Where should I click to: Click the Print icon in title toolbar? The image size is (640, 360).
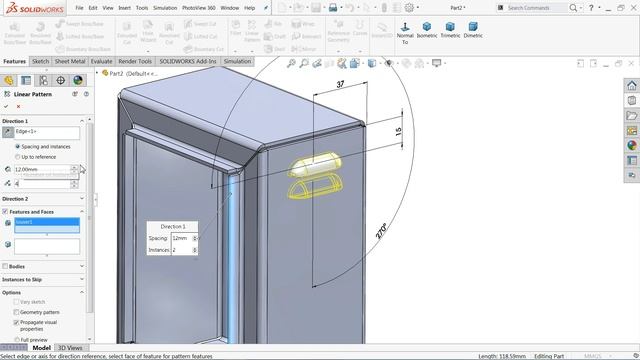tap(333, 7)
